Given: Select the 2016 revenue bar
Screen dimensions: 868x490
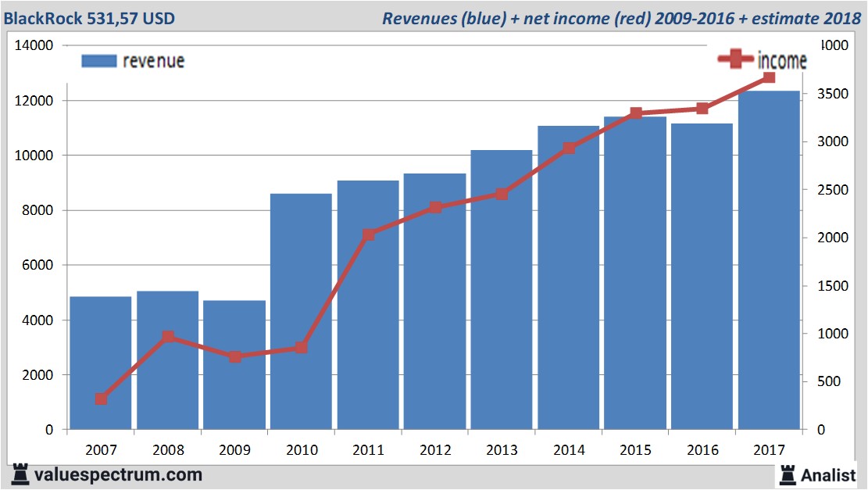Looking at the screenshot, I should (x=702, y=277).
